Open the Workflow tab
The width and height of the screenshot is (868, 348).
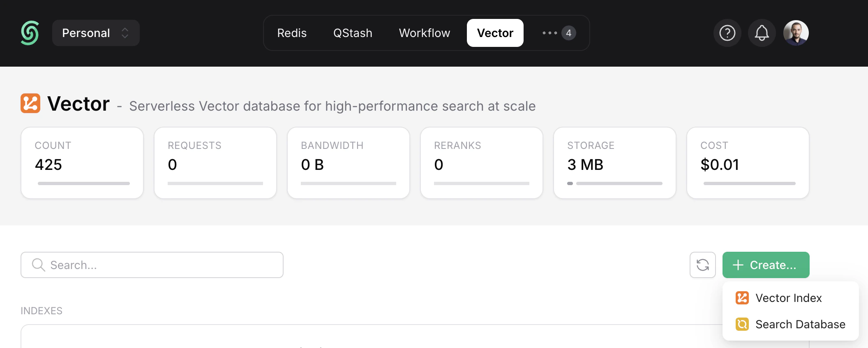tap(425, 33)
